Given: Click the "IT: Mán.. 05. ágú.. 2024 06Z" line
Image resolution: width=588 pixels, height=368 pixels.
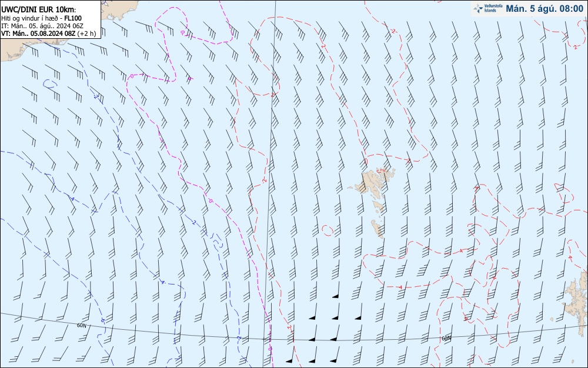Looking at the screenshot, I should tap(42, 26).
